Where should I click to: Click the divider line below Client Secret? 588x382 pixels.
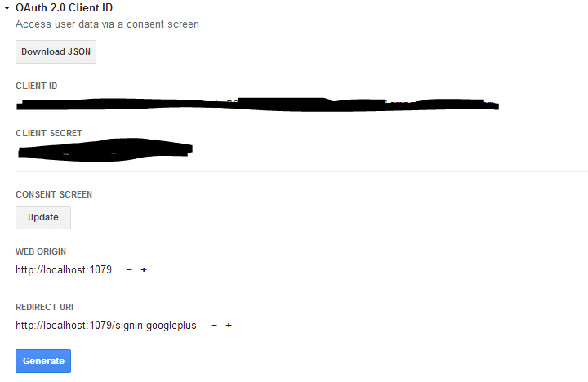point(301,172)
